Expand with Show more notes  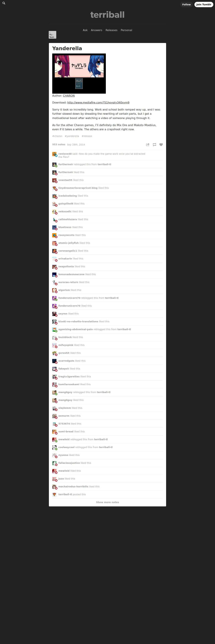pyautogui.click(x=108, y=502)
